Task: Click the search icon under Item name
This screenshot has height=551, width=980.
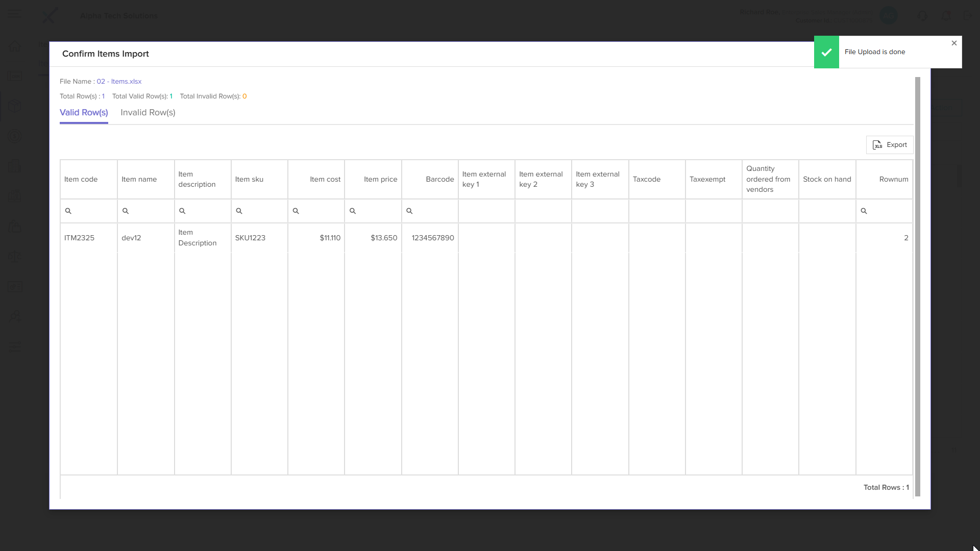Action: coord(125,211)
